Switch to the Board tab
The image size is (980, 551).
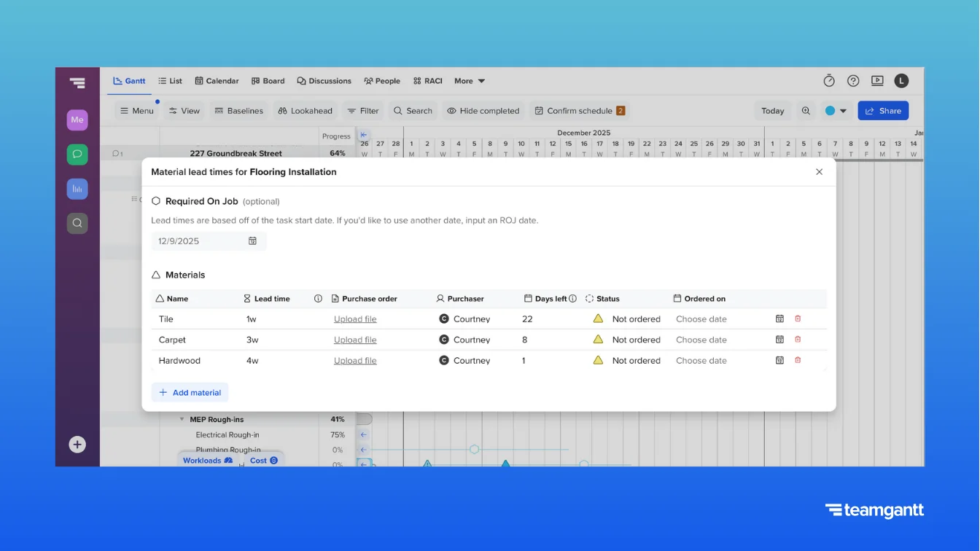pos(268,81)
